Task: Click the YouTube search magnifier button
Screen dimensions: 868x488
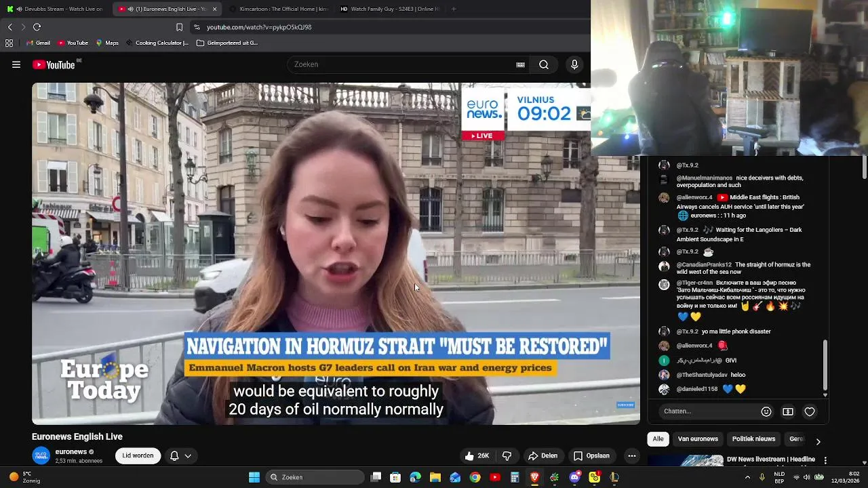Action: pyautogui.click(x=544, y=64)
